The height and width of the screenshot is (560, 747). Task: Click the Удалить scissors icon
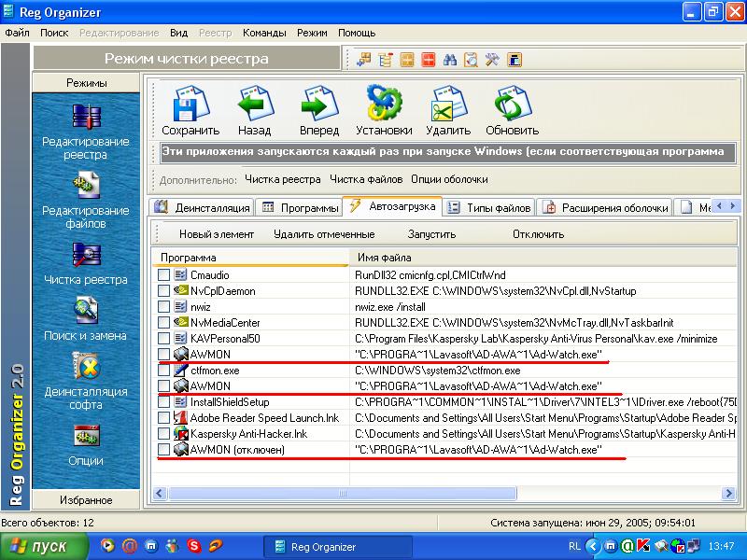pyautogui.click(x=448, y=104)
